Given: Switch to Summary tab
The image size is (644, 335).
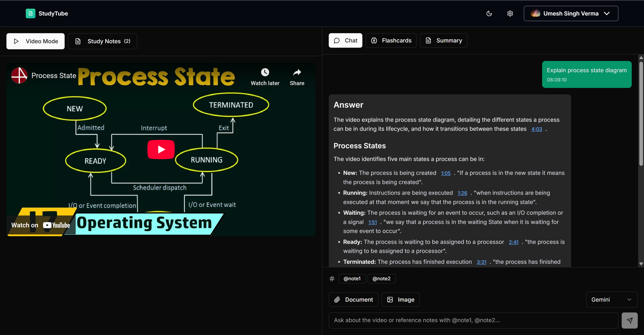Looking at the screenshot, I should 443,40.
